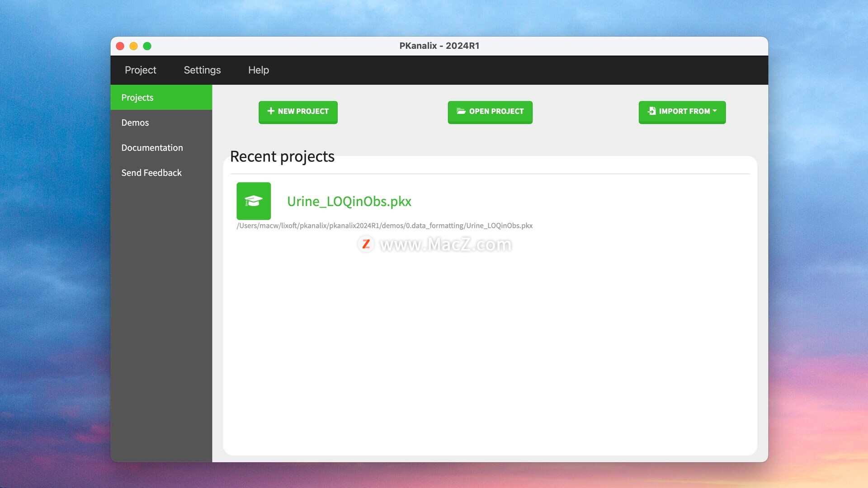Click the graduation cap demo project icon
The image size is (868, 488).
(x=254, y=201)
